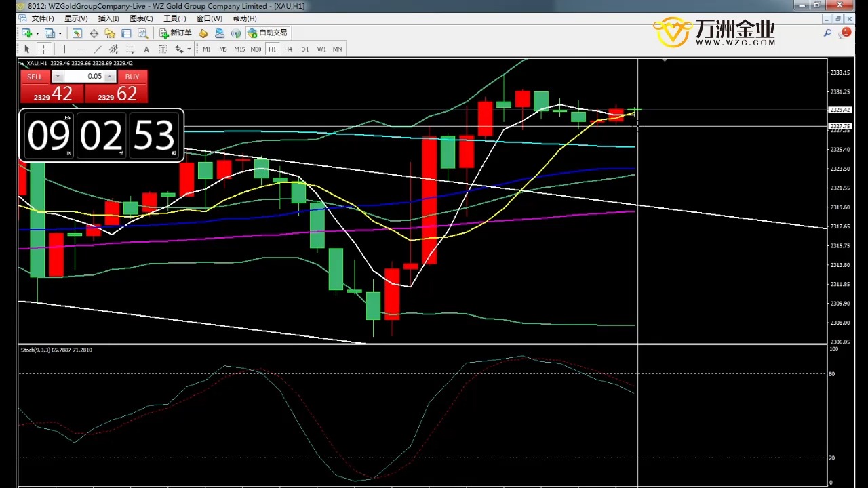The image size is (868, 488).
Task: Click the 09 hours clock tile
Action: [x=48, y=136]
